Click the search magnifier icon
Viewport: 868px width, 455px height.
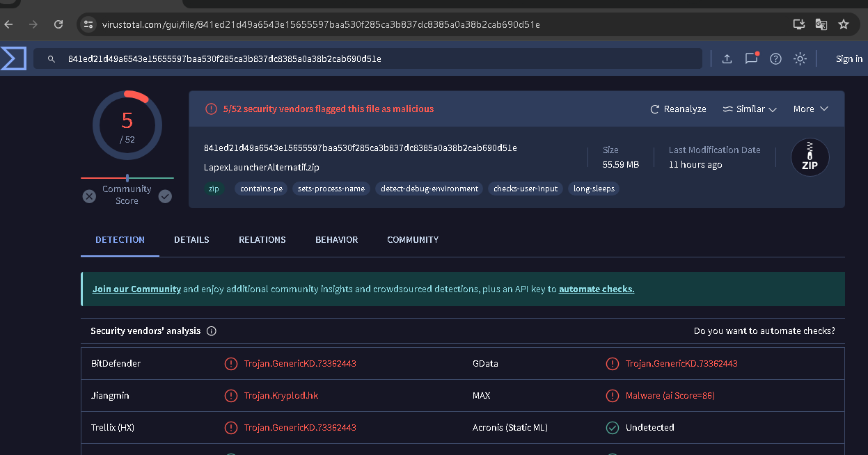pyautogui.click(x=52, y=59)
